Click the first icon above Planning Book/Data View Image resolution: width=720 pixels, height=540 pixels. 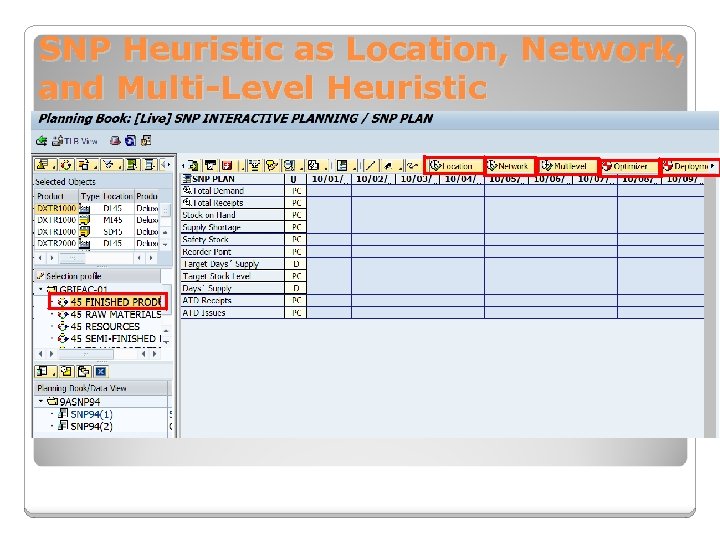[45, 371]
